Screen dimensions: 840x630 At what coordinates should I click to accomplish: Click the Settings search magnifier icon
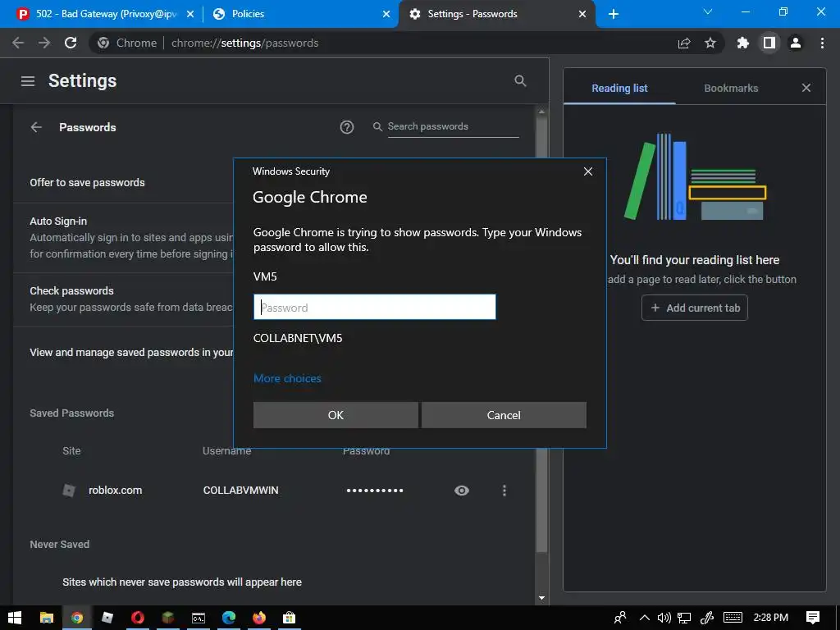tap(520, 81)
